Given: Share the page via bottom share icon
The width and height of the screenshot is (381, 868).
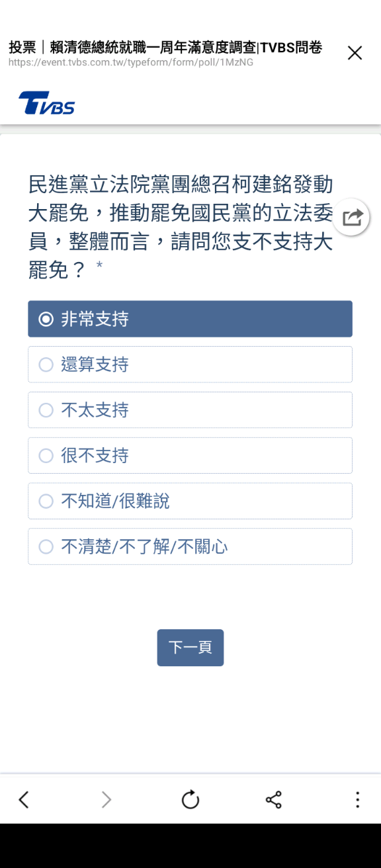Looking at the screenshot, I should click(x=274, y=800).
